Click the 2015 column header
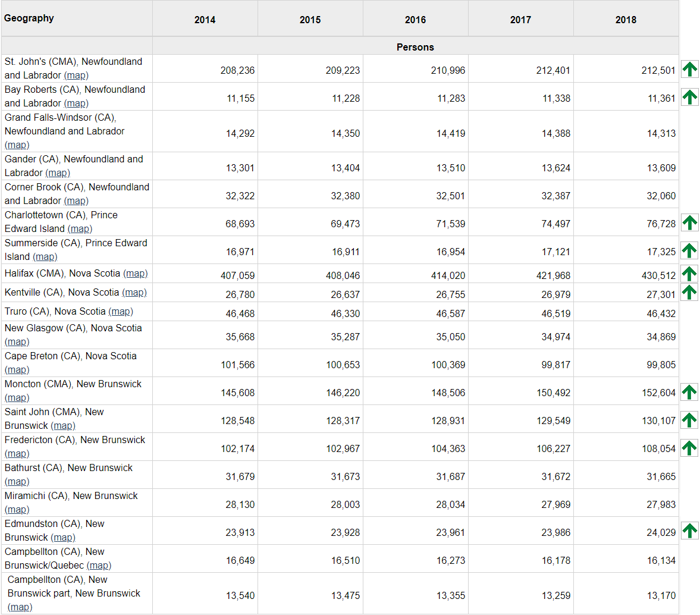 tap(310, 18)
